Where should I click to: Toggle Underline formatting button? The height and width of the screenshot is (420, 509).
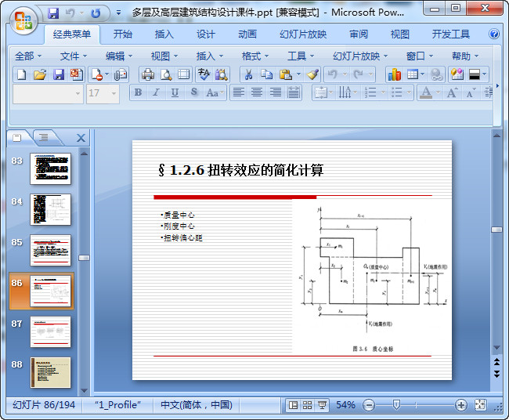[x=175, y=93]
